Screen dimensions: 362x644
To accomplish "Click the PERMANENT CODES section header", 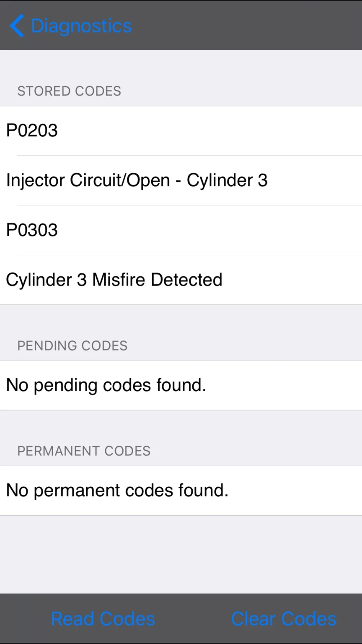I will click(x=84, y=451).
